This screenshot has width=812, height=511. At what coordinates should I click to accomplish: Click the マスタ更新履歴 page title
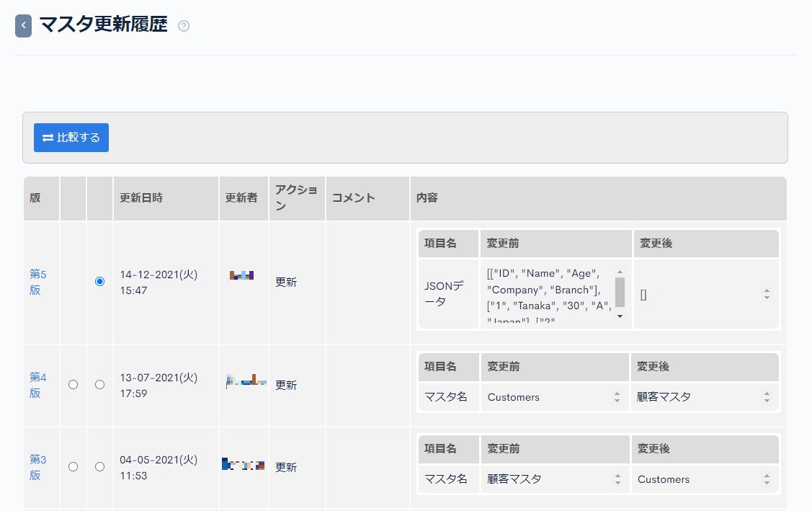[103, 25]
